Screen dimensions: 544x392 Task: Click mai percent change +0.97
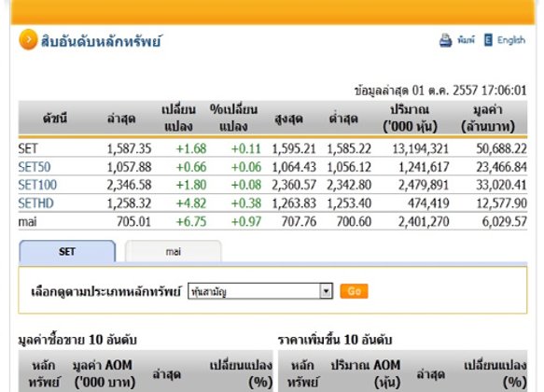[x=246, y=222]
